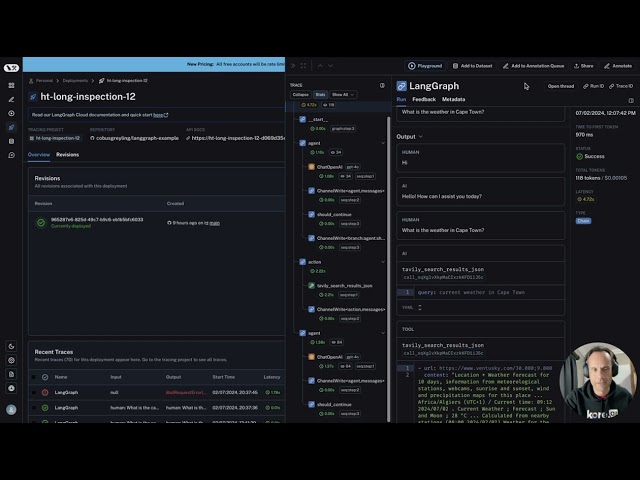Image resolution: width=640 pixels, height=480 pixels.
Task: Open the chat bubble Hub icon in sidebar
Action: pos(11,155)
